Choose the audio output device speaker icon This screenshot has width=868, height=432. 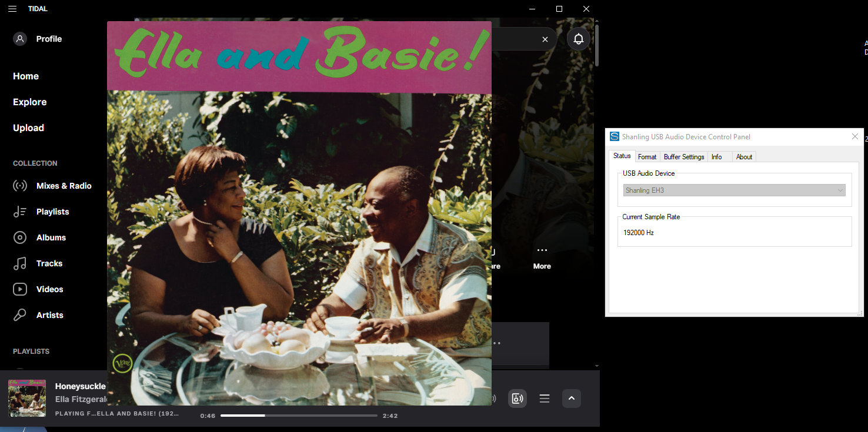coord(518,398)
